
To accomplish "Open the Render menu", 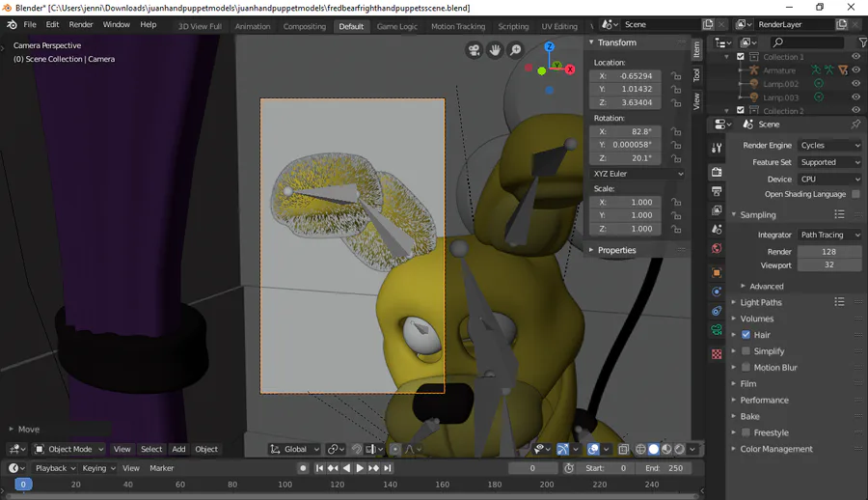I will click(81, 24).
